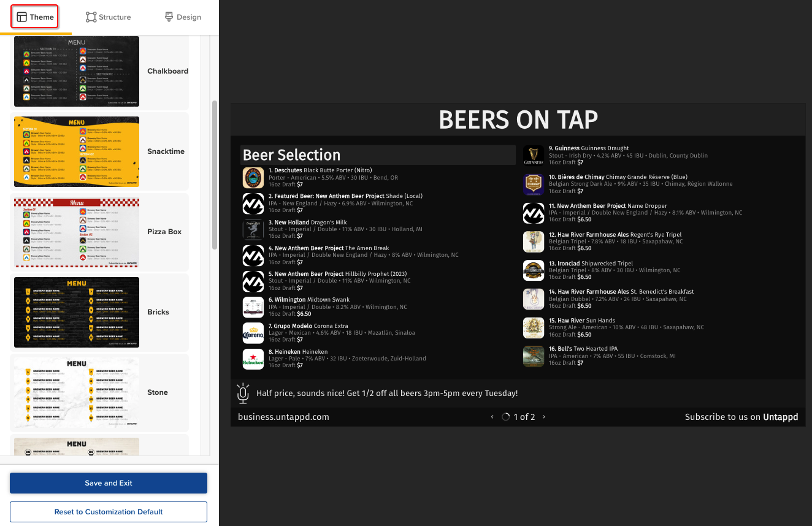The image size is (812, 526).
Task: Click Guinness Draught beer title
Action: [x=589, y=148]
